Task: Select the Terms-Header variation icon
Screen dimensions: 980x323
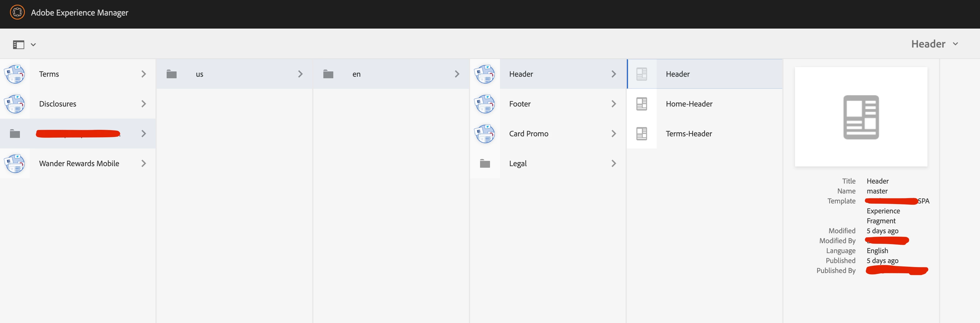Action: coord(642,134)
